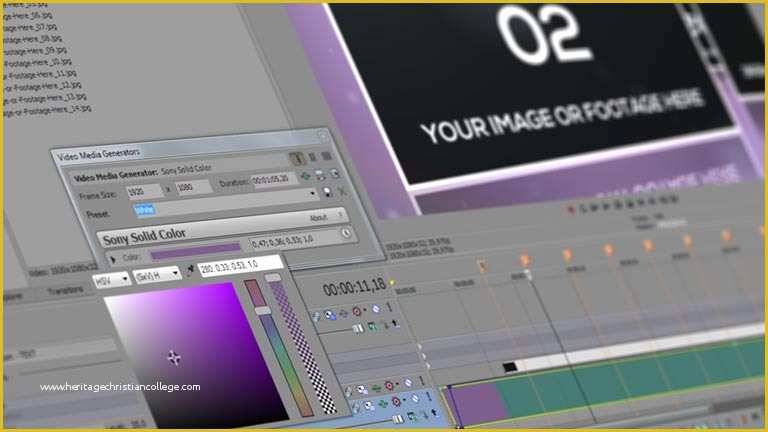The height and width of the screenshot is (432, 768).
Task: Select file Footage-Here_12.jpg in the list
Action: (43, 87)
